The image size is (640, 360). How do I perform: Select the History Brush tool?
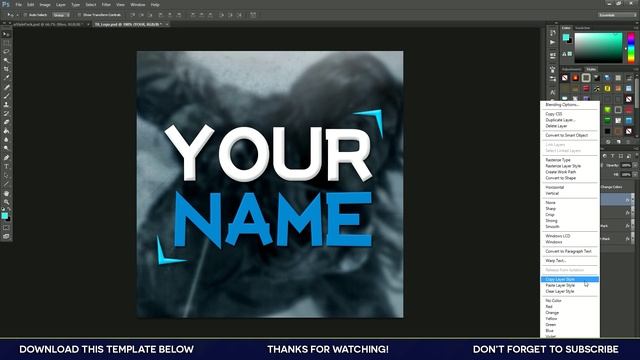pyautogui.click(x=6, y=113)
